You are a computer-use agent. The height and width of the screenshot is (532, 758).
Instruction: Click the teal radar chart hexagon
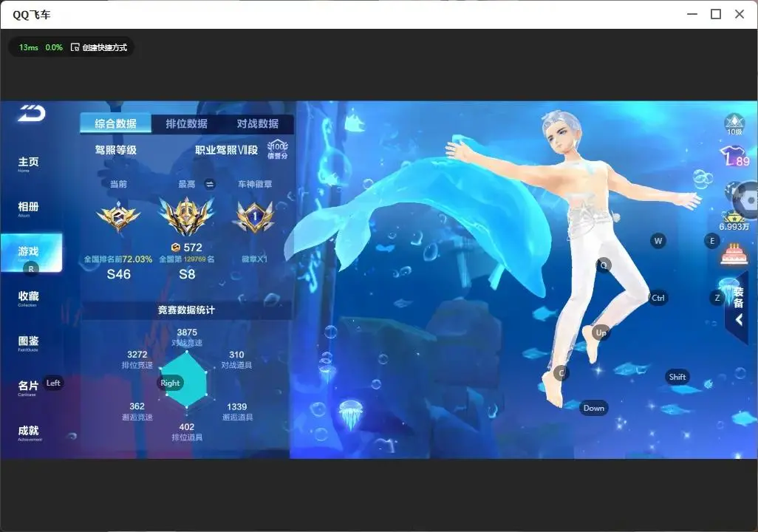click(x=184, y=380)
